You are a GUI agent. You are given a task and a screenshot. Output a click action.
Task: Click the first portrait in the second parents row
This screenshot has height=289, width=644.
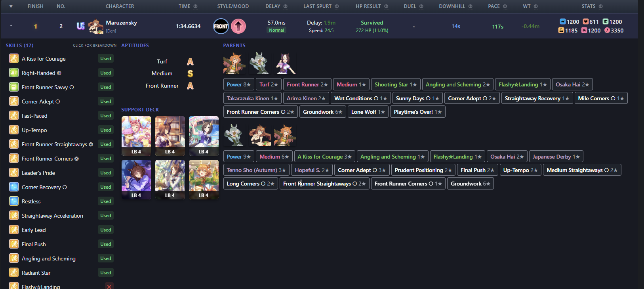[234, 136]
